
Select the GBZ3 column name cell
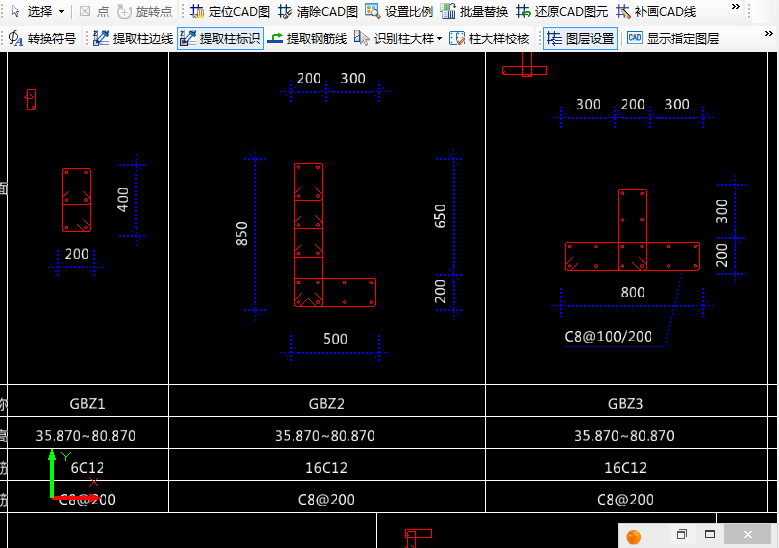626,403
